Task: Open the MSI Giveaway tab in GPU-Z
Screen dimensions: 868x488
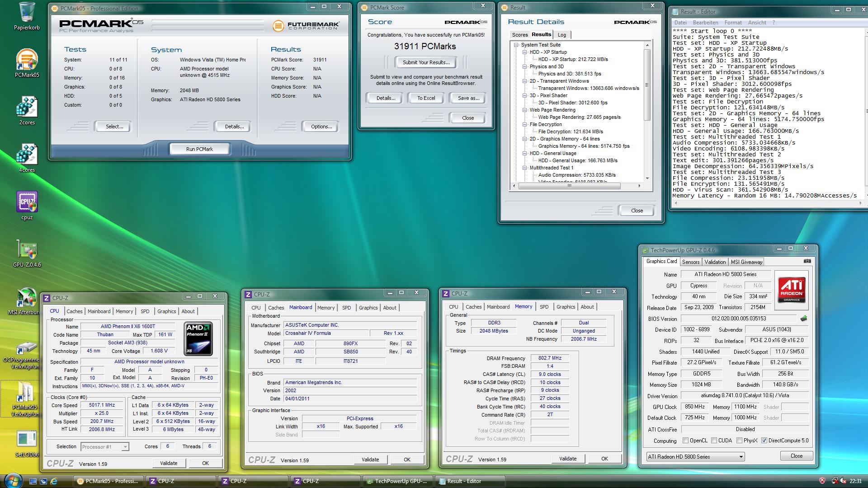Action: coord(746,262)
